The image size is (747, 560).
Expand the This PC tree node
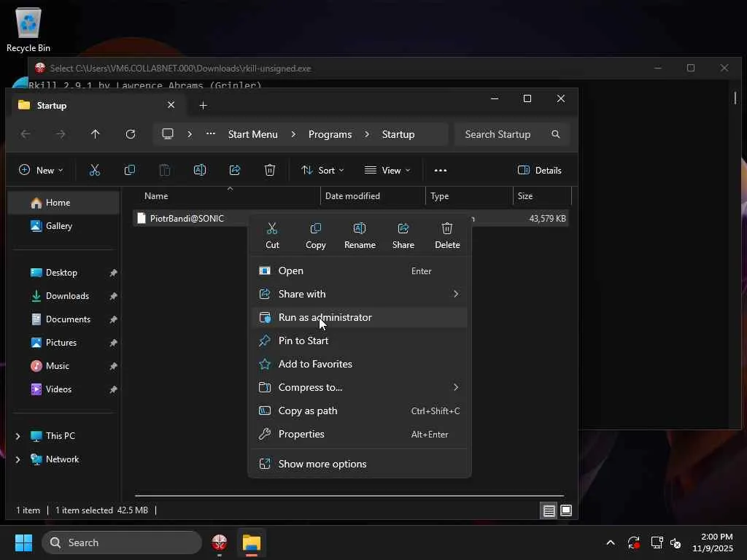point(18,436)
